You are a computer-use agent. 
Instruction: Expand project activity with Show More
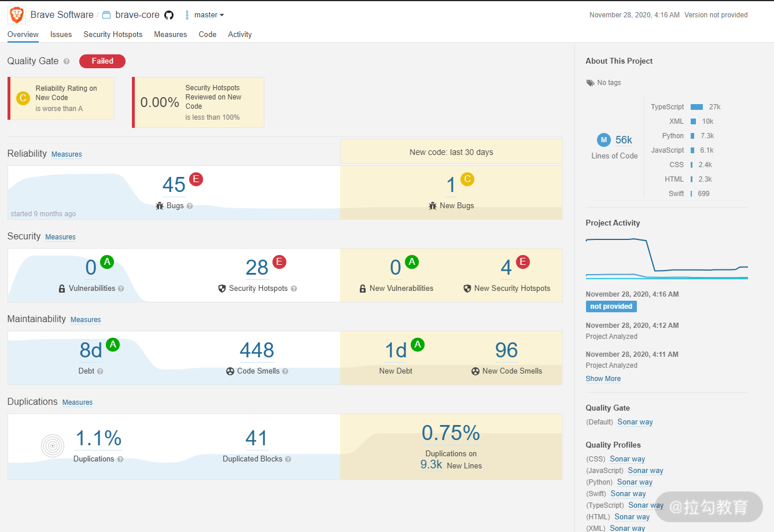pos(603,379)
